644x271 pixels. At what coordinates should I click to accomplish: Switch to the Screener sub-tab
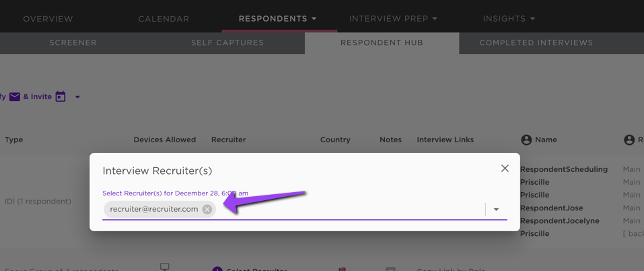pyautogui.click(x=73, y=42)
